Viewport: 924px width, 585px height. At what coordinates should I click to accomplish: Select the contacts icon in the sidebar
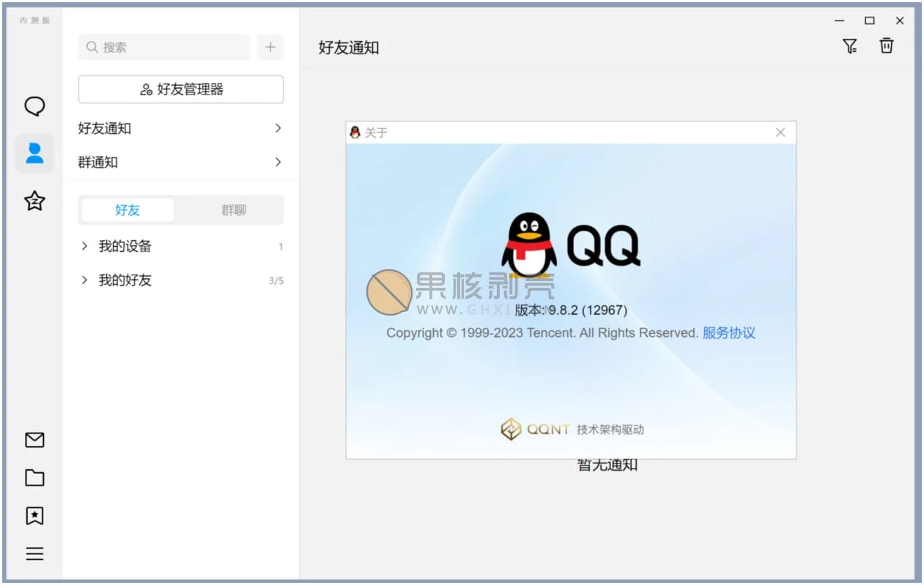34,154
